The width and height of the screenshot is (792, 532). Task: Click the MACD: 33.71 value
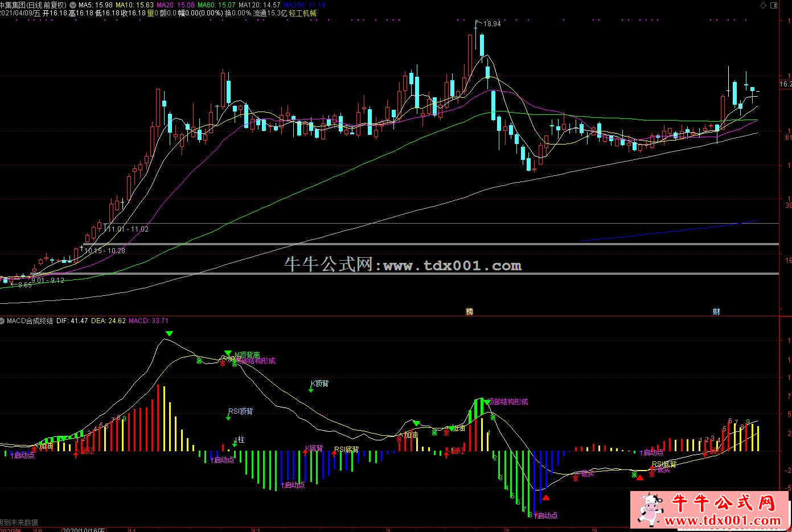point(149,321)
